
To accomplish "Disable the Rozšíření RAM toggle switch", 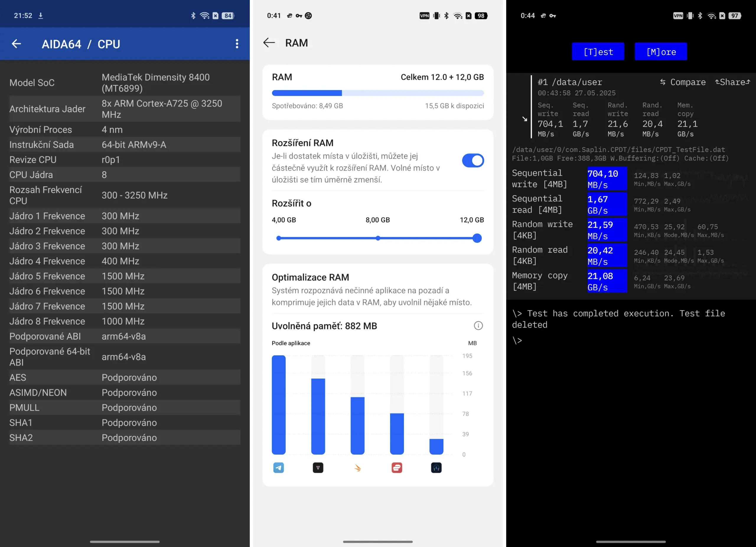I will pyautogui.click(x=473, y=160).
